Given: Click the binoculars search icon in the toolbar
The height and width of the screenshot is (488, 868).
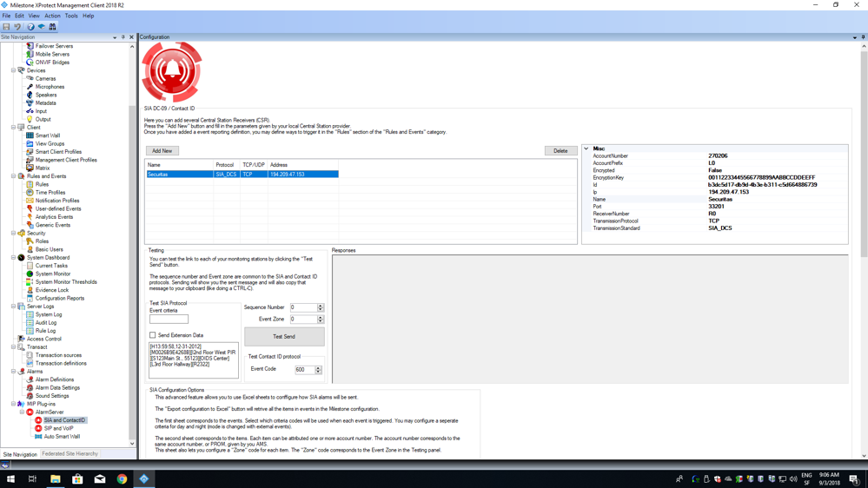Looking at the screenshot, I should [x=52, y=27].
